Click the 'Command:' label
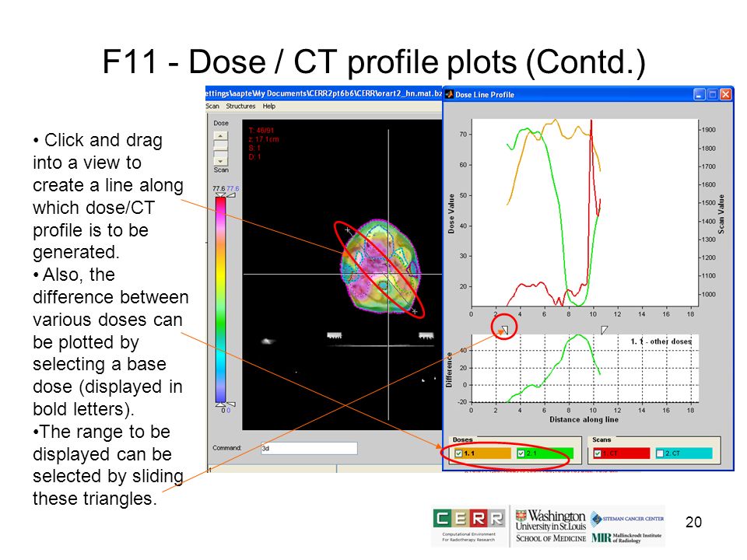The height and width of the screenshot is (560, 747). pyautogui.click(x=226, y=448)
